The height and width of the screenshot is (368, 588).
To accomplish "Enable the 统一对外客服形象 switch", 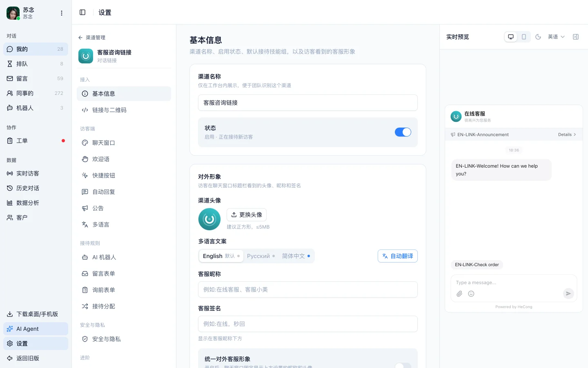I will pos(403,366).
